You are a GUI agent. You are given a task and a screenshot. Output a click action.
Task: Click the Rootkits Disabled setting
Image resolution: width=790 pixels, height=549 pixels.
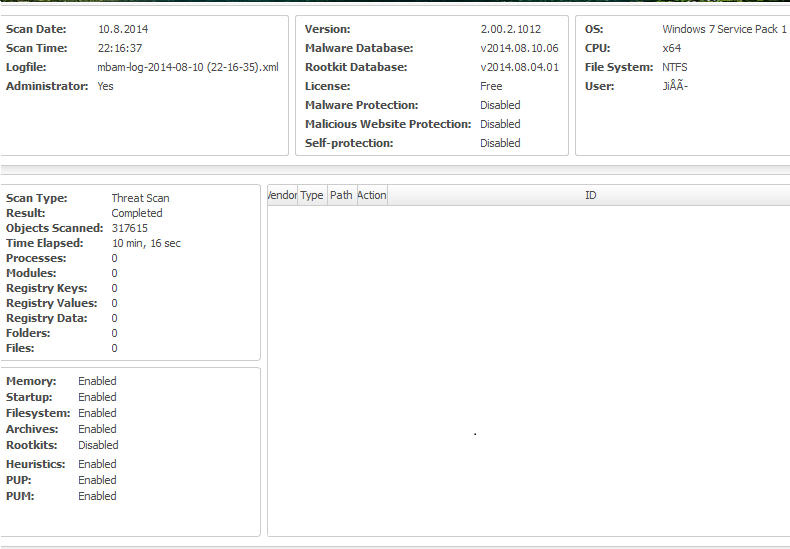pyautogui.click(x=98, y=445)
